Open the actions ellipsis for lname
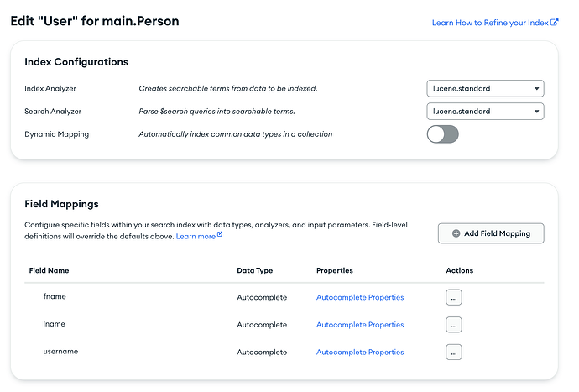This screenshot has width=579, height=392. coord(454,325)
